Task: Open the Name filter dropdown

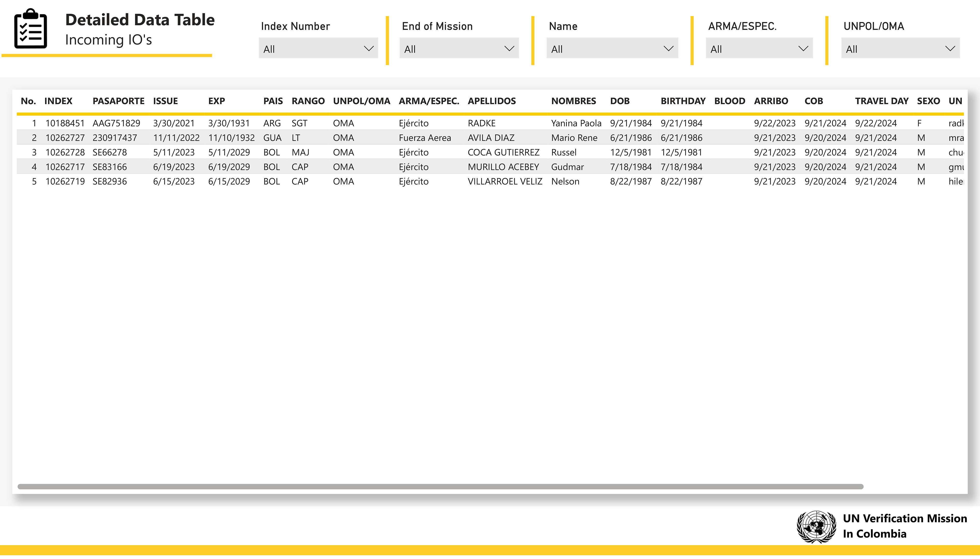Action: coord(612,48)
